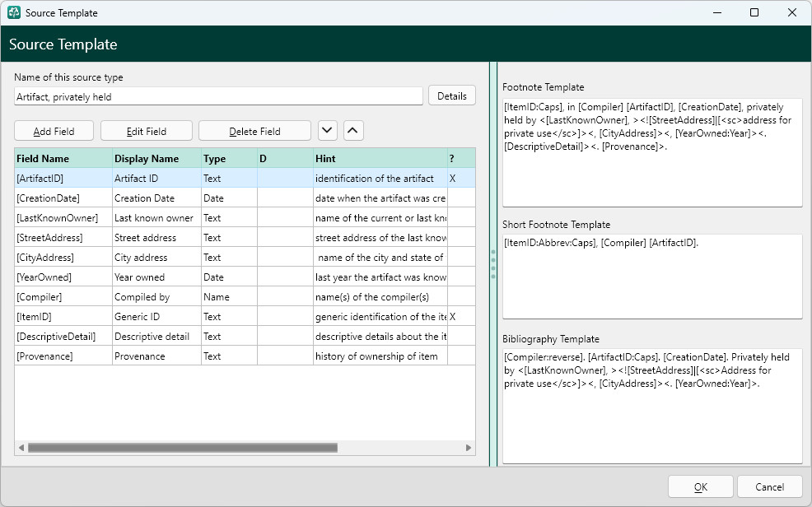Click the 'Compiled by' display name cell
The height and width of the screenshot is (507, 812).
pyautogui.click(x=157, y=296)
